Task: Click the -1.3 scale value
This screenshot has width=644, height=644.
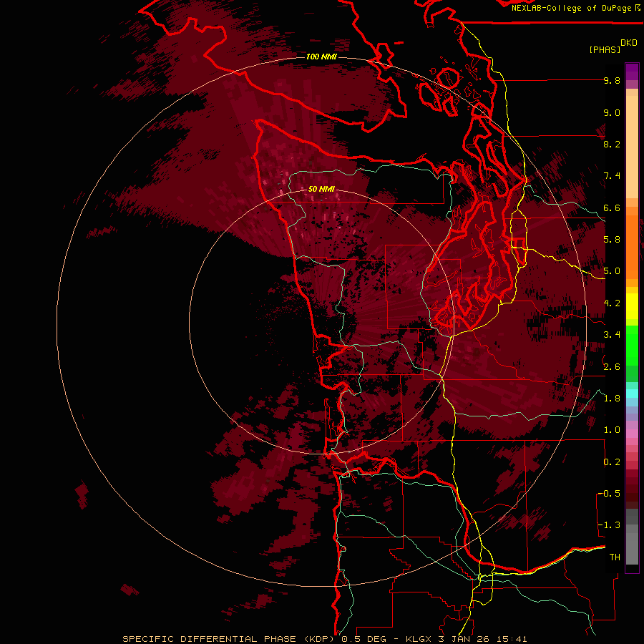Action: click(609, 525)
